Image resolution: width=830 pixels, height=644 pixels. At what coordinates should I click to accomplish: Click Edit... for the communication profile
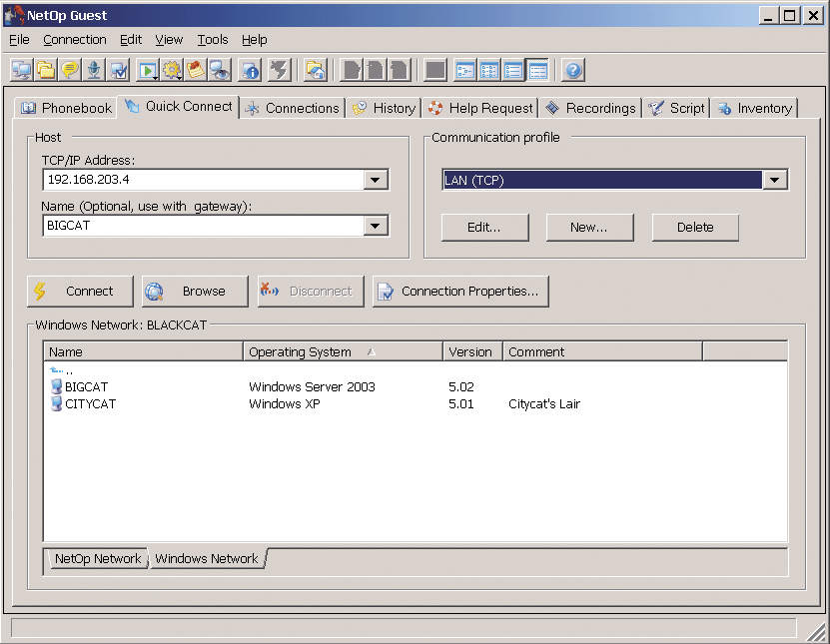tap(484, 228)
